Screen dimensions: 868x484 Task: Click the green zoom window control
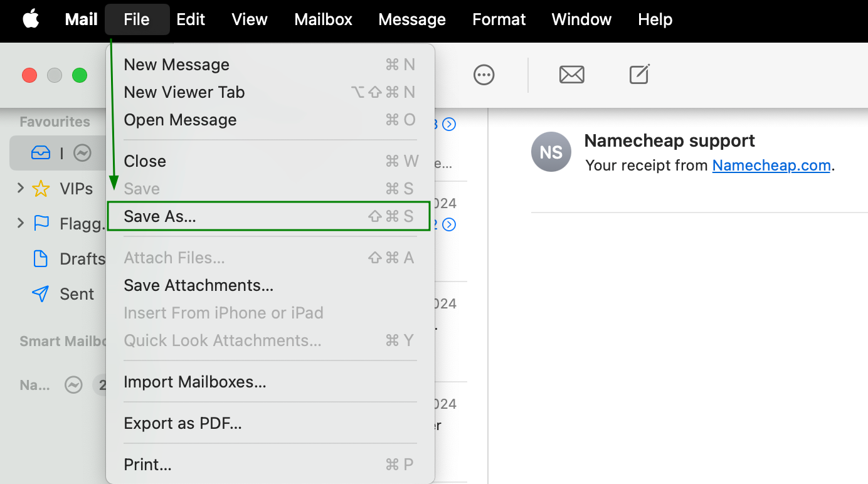[x=80, y=75]
